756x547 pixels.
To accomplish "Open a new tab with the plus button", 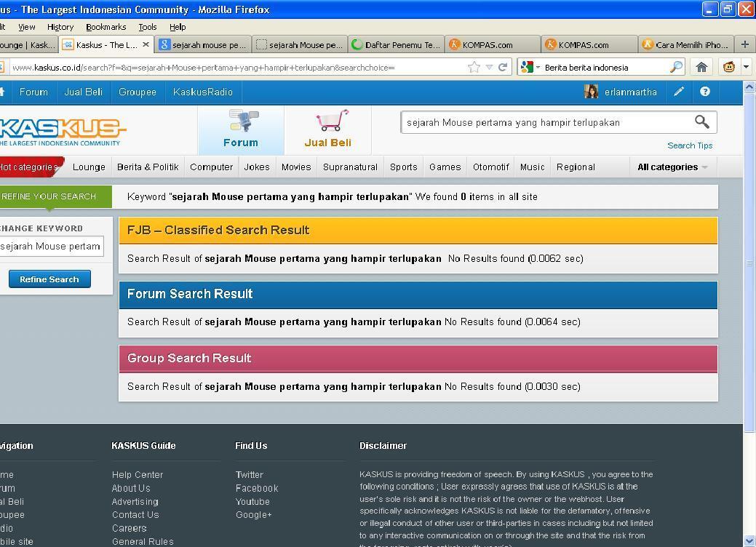I will (x=745, y=44).
